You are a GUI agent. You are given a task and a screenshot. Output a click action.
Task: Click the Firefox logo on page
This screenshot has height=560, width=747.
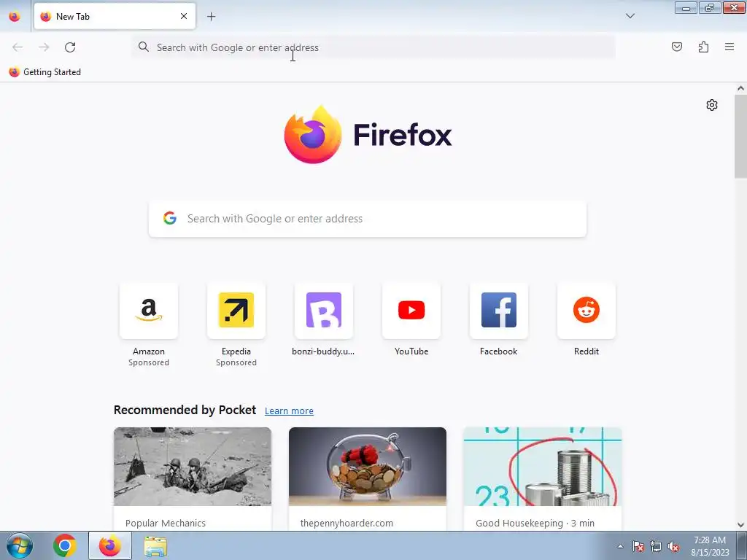pyautogui.click(x=368, y=135)
